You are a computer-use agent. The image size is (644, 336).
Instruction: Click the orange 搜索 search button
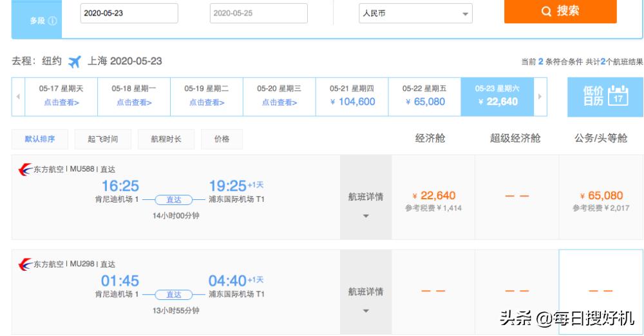tap(560, 11)
